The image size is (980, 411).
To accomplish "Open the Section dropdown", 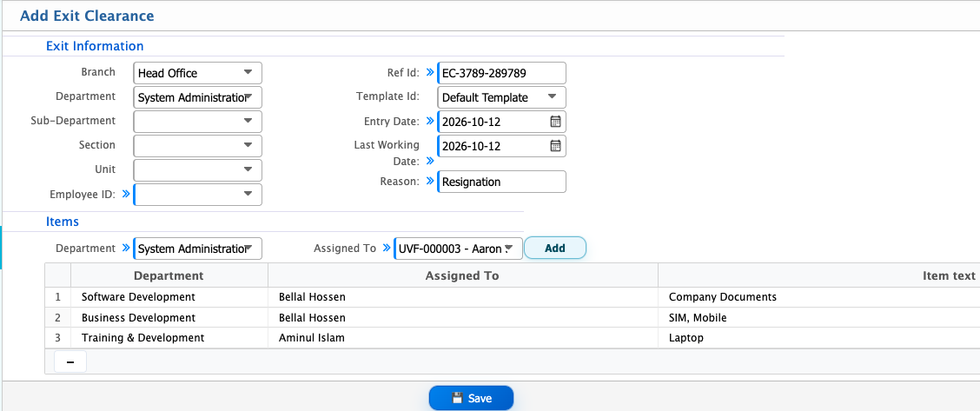I will point(197,145).
